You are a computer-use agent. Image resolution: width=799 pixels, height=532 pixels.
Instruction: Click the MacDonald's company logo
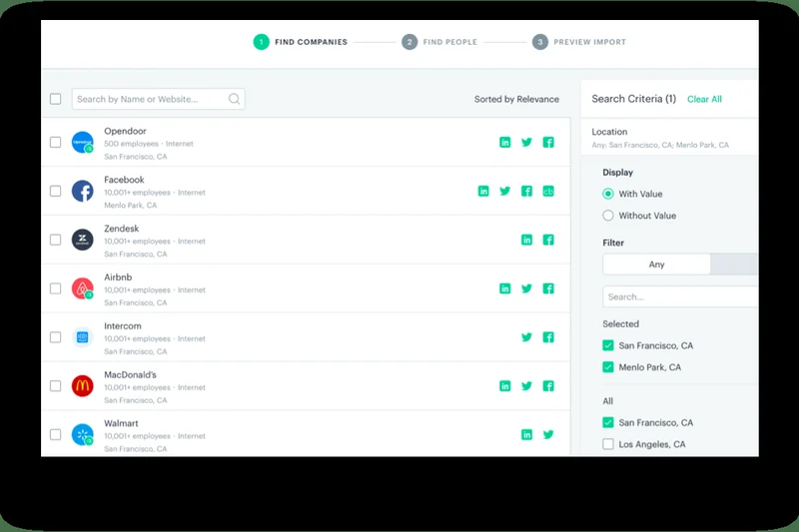click(82, 386)
